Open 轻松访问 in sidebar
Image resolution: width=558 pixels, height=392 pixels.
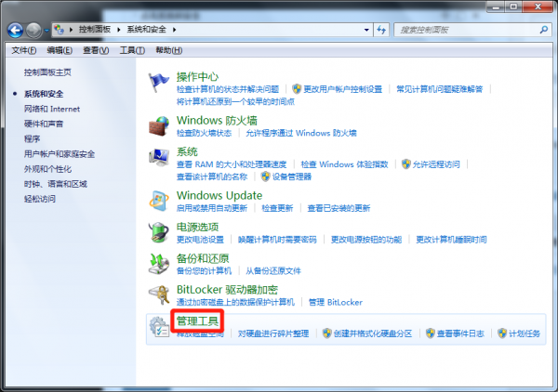click(x=40, y=199)
